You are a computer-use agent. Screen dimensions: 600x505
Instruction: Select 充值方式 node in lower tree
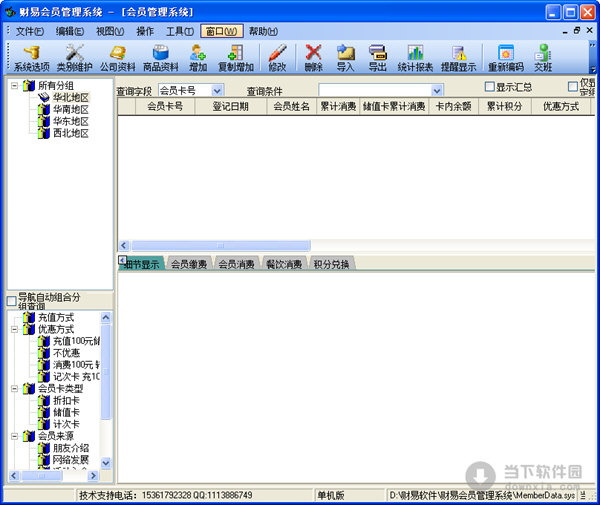[56, 318]
